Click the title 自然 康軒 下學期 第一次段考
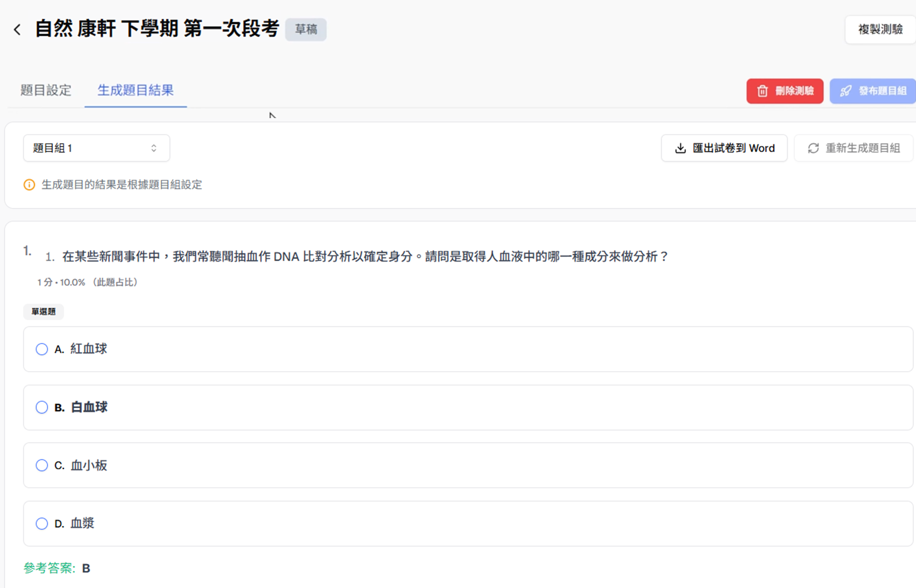 [157, 29]
